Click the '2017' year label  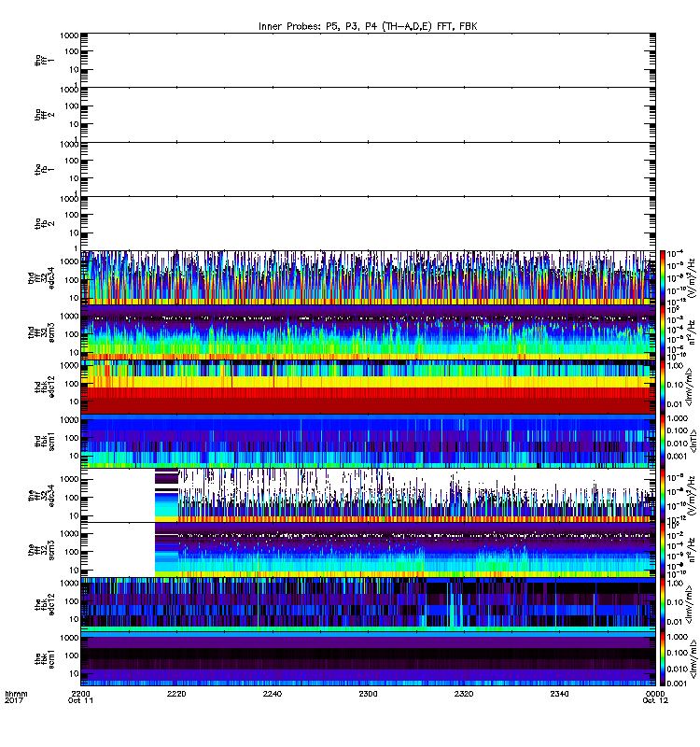[13, 701]
